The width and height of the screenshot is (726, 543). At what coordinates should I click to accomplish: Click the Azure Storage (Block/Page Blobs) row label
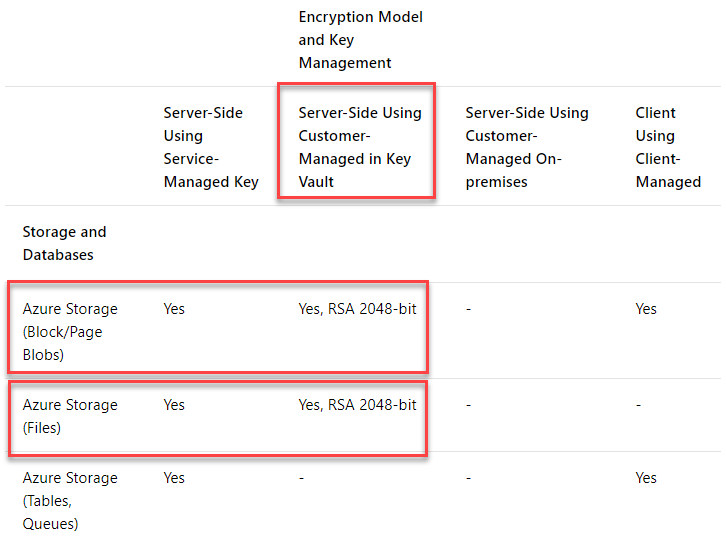pos(70,332)
